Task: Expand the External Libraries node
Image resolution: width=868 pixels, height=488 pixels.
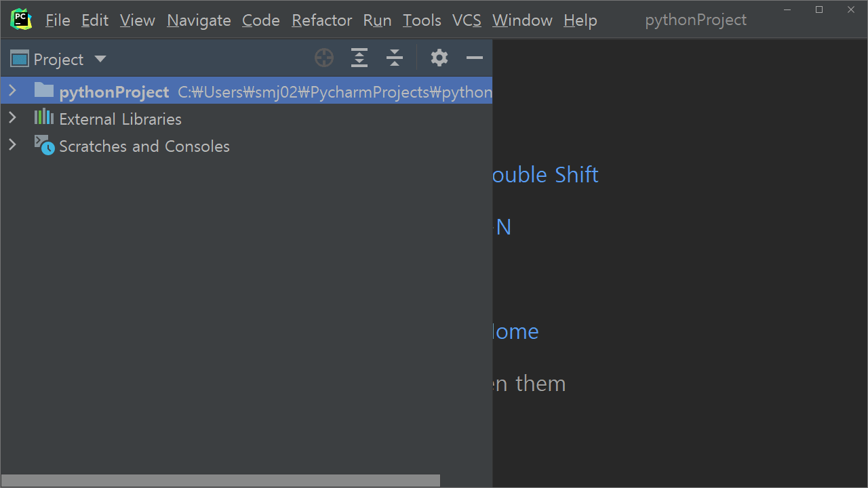Action: coord(12,118)
